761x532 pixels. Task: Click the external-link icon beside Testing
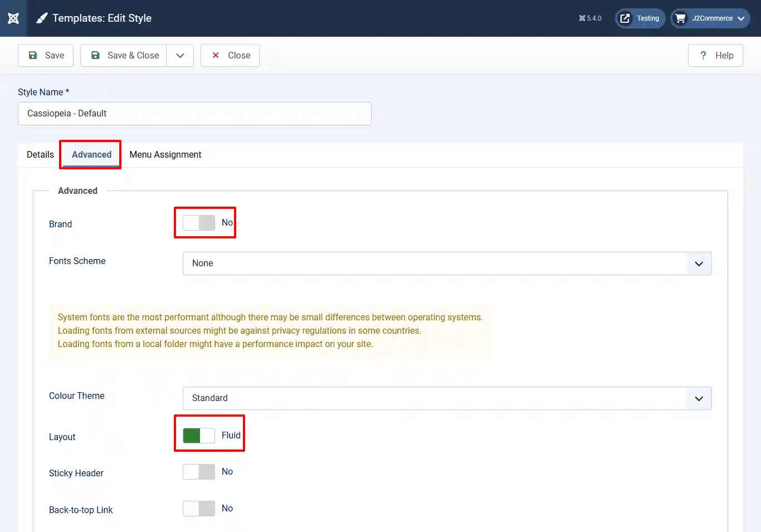pyautogui.click(x=625, y=18)
